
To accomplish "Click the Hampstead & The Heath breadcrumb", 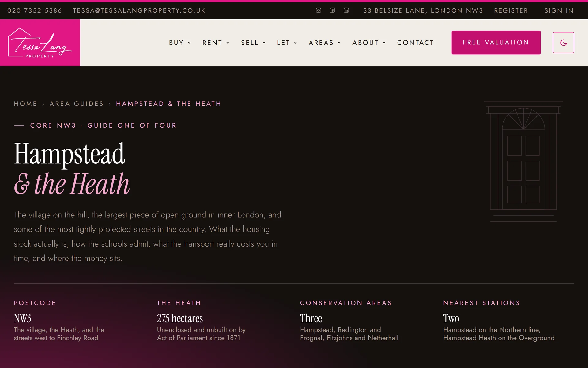I will point(168,104).
